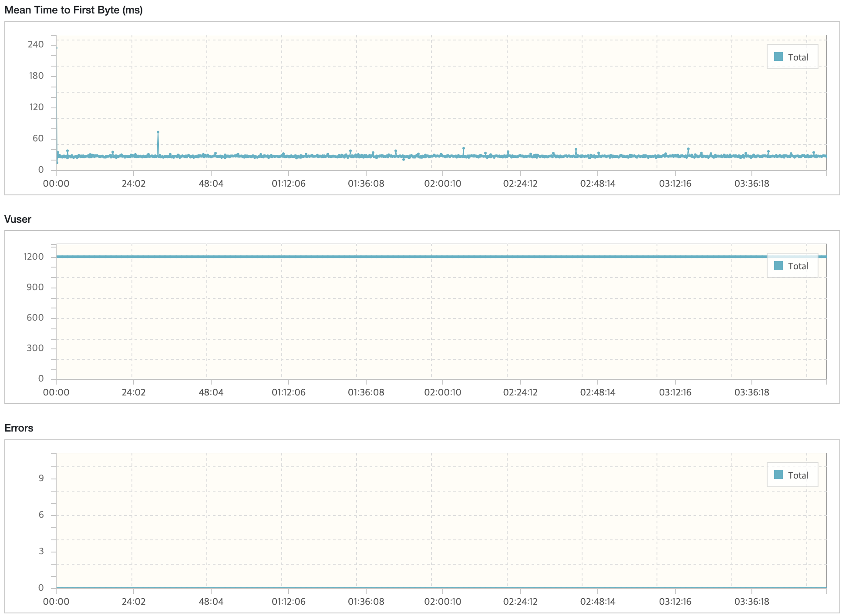Click the initial 240 ms spike data point

(57, 48)
